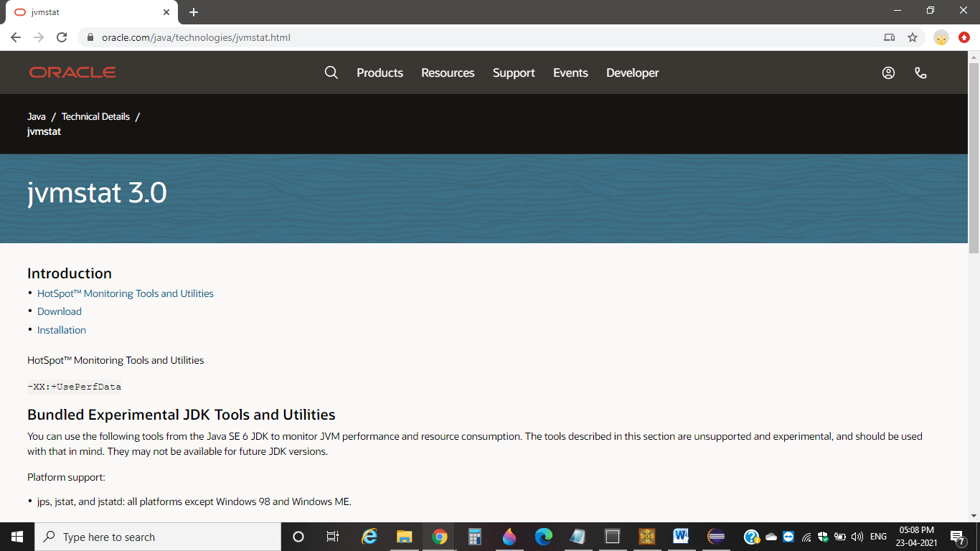This screenshot has width=980, height=551.
Task: Open the Chrome profile avatar
Action: coord(941,37)
